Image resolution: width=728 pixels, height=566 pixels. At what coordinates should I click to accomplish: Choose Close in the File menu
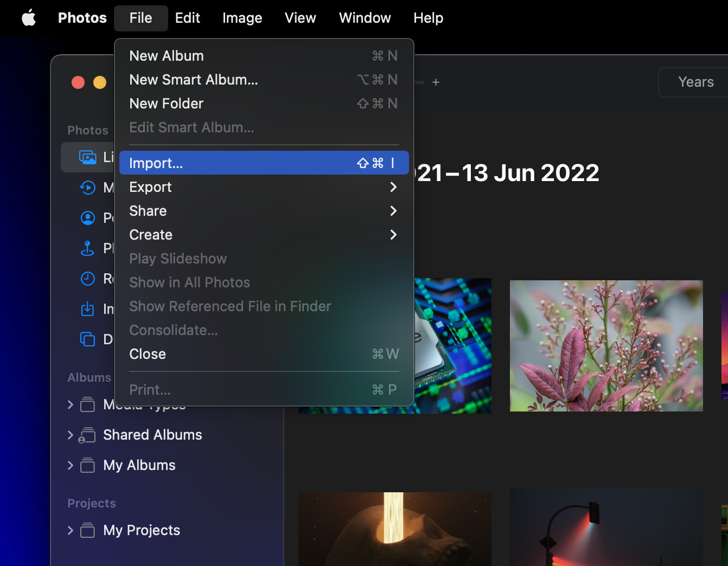pyautogui.click(x=264, y=354)
